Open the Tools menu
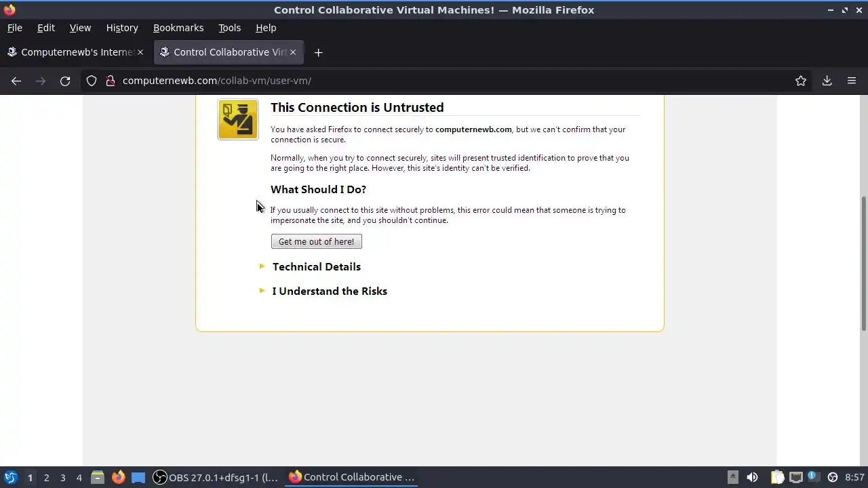868x488 pixels. click(229, 28)
